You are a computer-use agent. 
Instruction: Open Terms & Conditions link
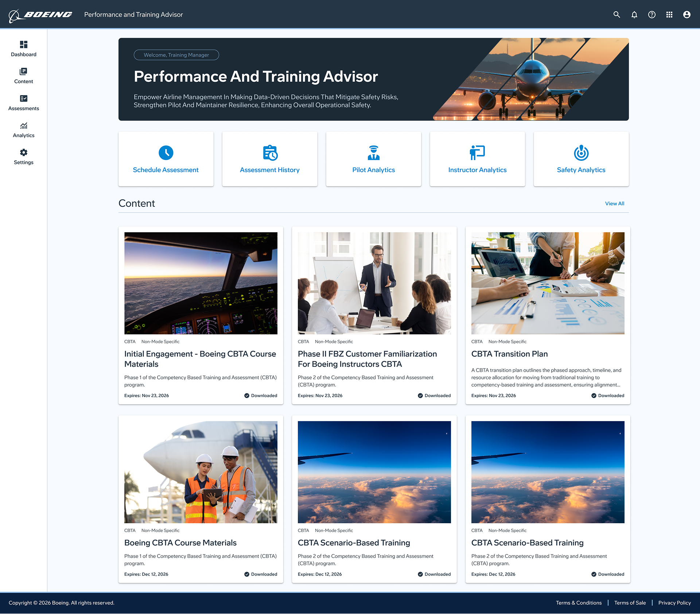[579, 603]
